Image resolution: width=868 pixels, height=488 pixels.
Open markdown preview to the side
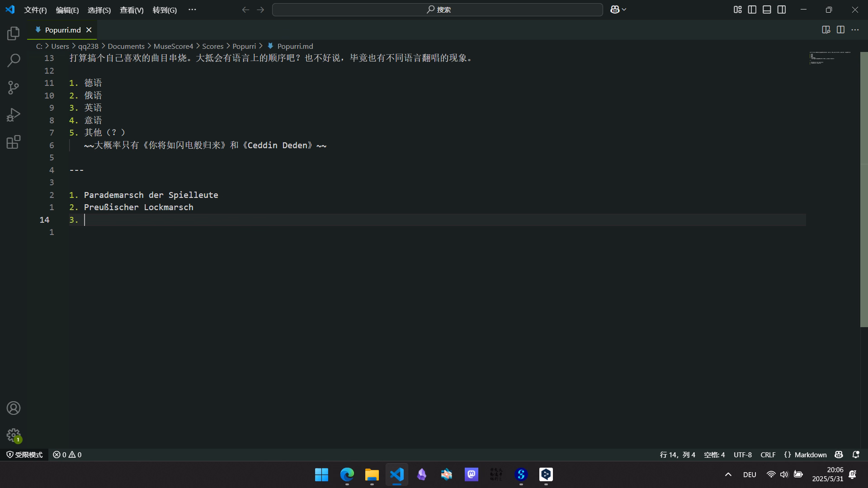826,30
